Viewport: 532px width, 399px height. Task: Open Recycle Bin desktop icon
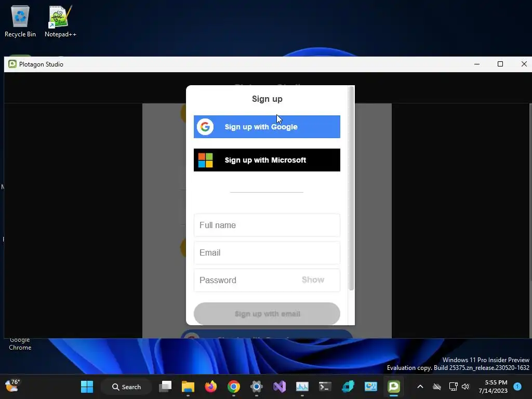(20, 21)
